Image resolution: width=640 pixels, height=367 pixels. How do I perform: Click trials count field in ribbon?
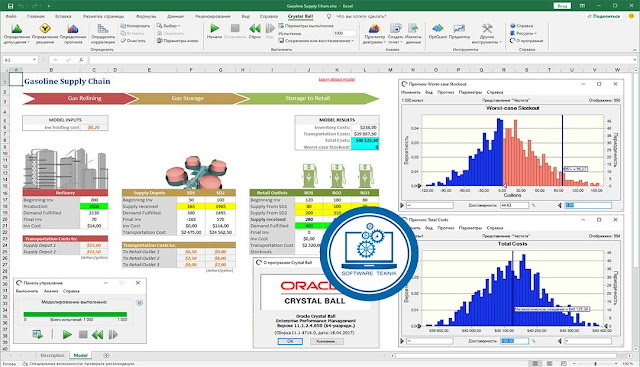(x=344, y=33)
